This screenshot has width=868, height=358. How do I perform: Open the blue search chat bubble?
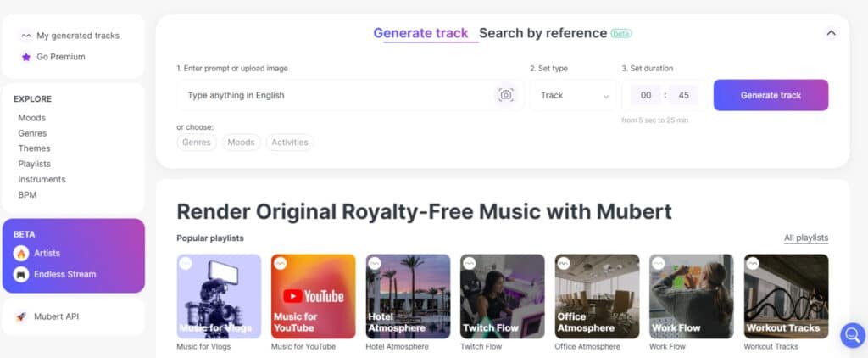click(x=853, y=335)
